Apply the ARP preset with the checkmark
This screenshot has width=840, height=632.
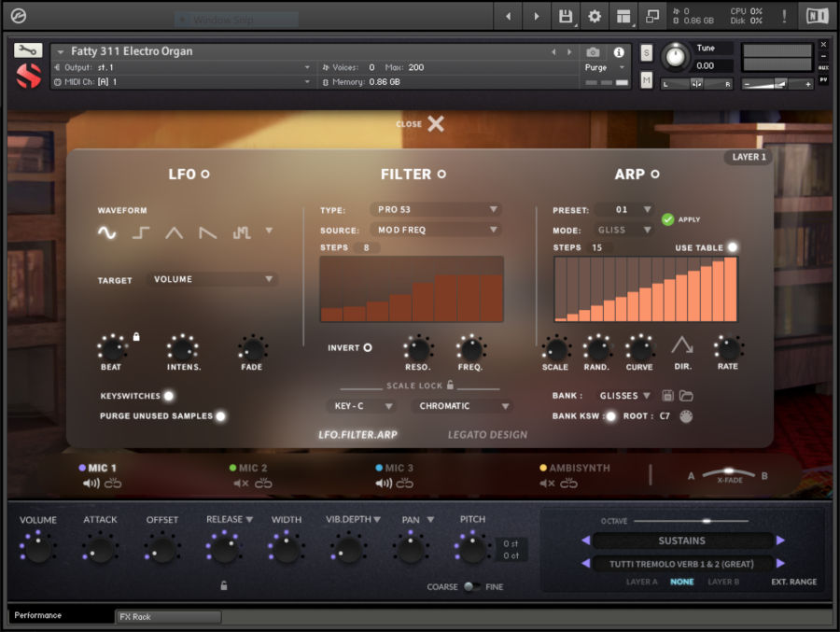[669, 218]
